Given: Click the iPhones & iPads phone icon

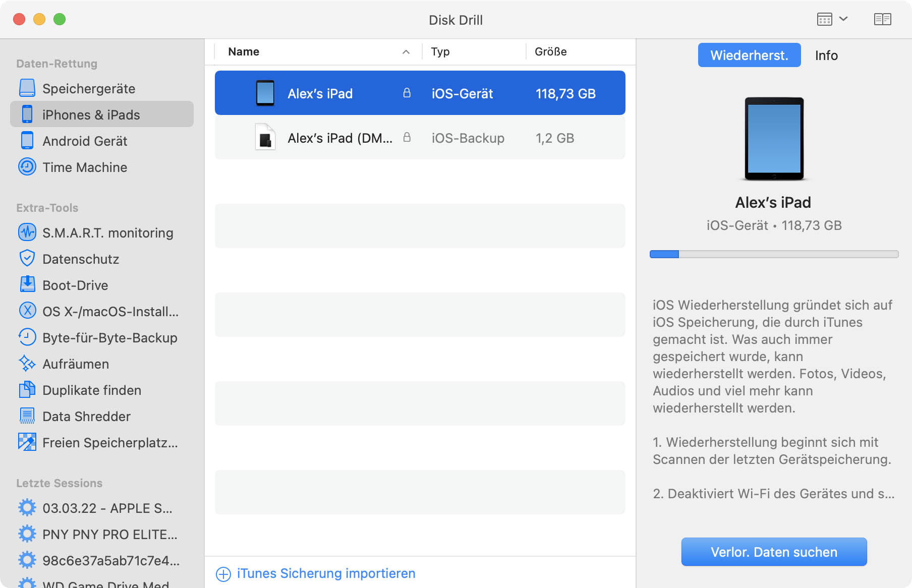Looking at the screenshot, I should (x=27, y=114).
